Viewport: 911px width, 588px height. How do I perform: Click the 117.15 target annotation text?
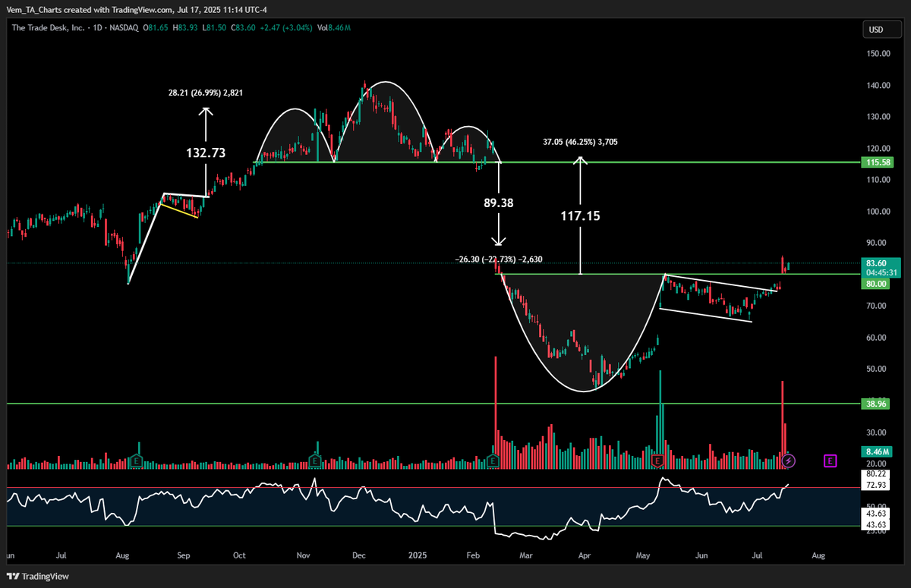point(581,216)
